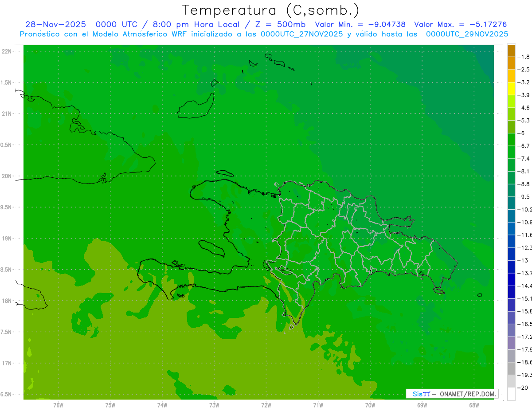Click the '-1.8' colorbar value
Image resolution: width=532 pixels, height=411 pixels.
524,57
